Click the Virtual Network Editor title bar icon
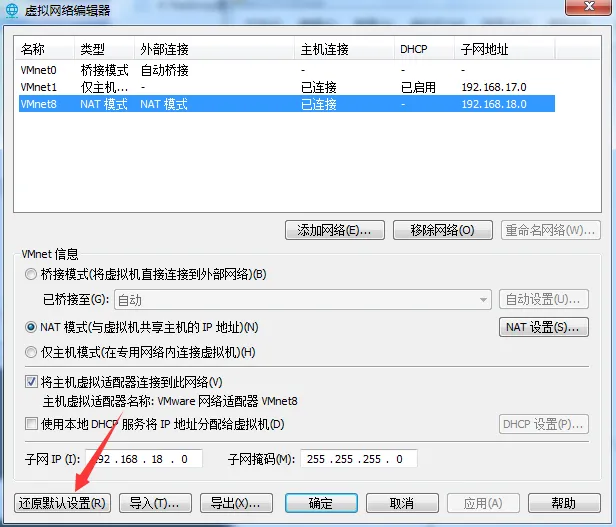Image resolution: width=616 pixels, height=527 pixels. 12,11
